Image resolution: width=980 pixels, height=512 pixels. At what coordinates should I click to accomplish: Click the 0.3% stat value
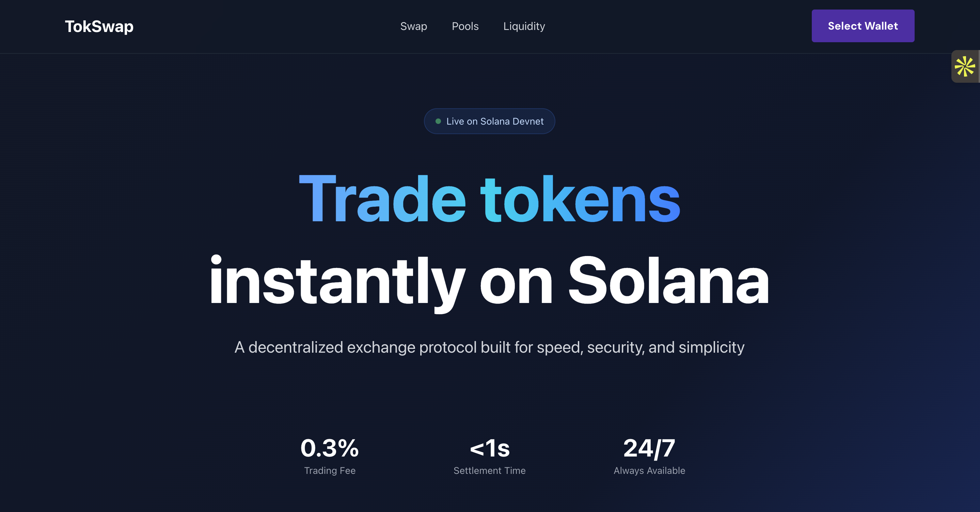point(330,448)
